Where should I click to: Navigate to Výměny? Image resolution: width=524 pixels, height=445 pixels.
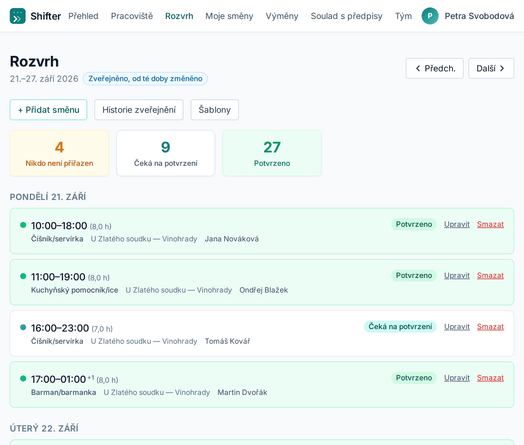pos(282,16)
